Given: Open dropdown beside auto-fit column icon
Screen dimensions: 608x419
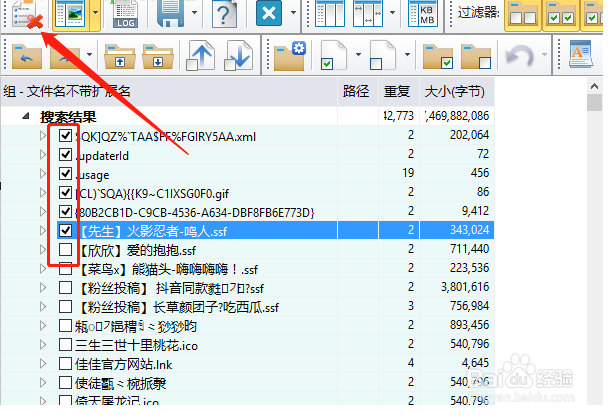Looking at the screenshot, I should click(392, 13).
